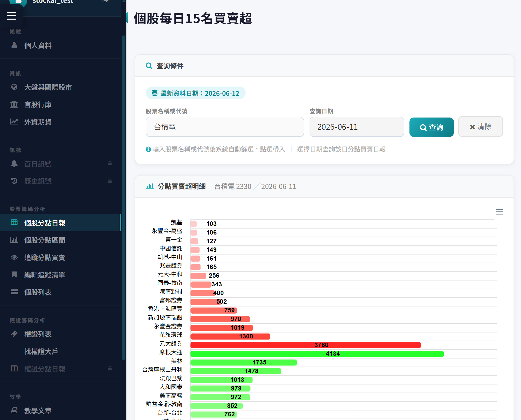The height and width of the screenshot is (420, 521).
Task: Open the chart hamburger export menu
Action: [x=499, y=212]
